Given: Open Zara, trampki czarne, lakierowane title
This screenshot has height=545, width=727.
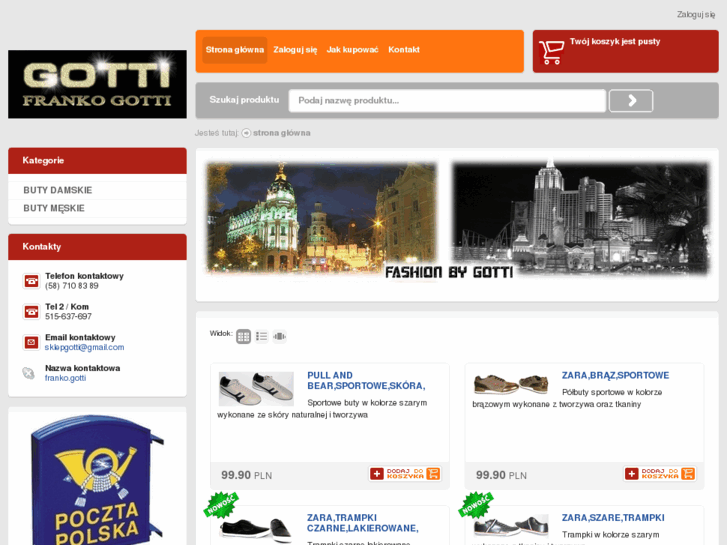Looking at the screenshot, I should coord(363,523).
